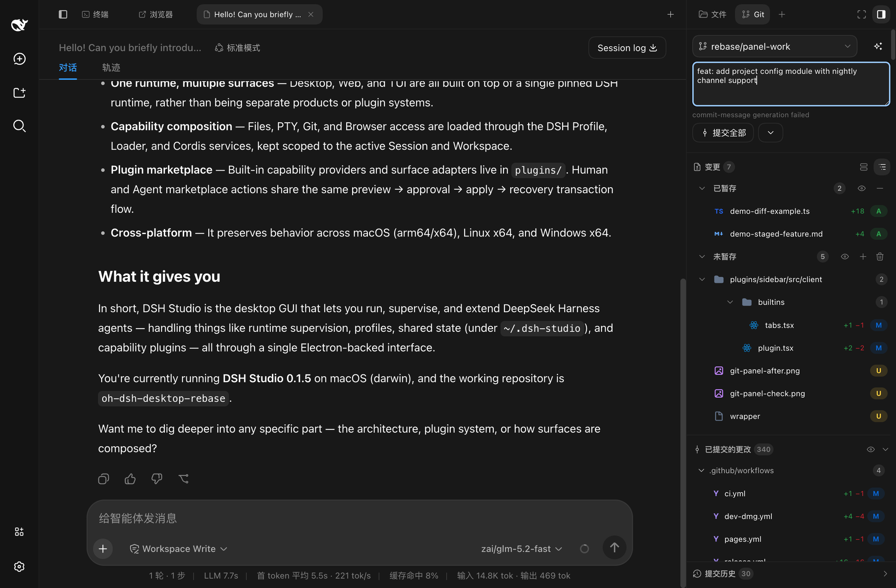Open ci.yml committed change
This screenshot has height=588, width=896.
click(x=791, y=494)
